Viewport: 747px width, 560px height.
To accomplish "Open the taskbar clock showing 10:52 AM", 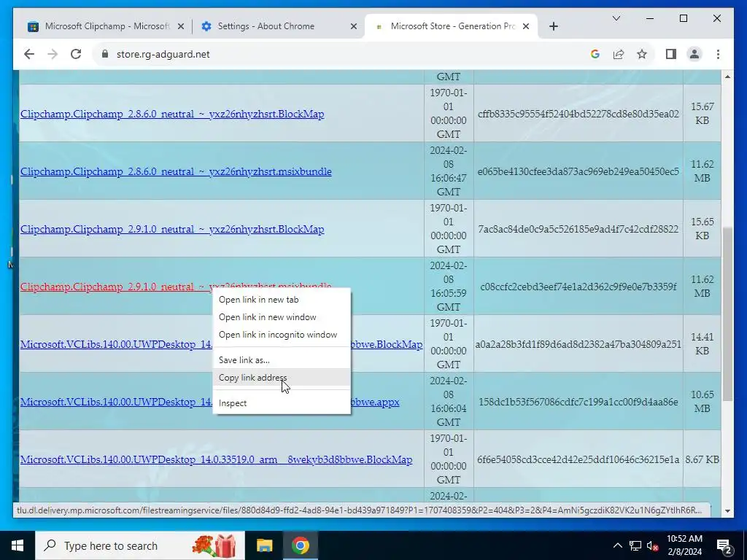I will tap(684, 545).
